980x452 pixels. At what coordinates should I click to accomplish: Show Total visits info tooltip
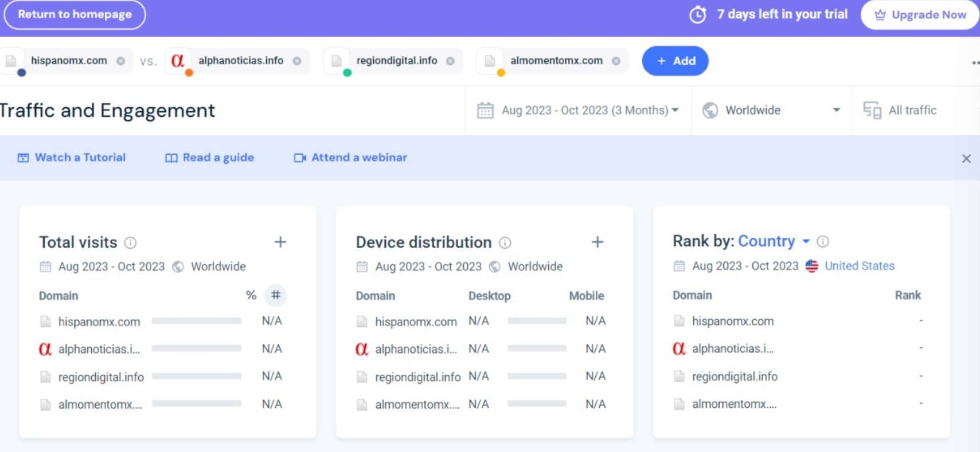pyautogui.click(x=131, y=243)
